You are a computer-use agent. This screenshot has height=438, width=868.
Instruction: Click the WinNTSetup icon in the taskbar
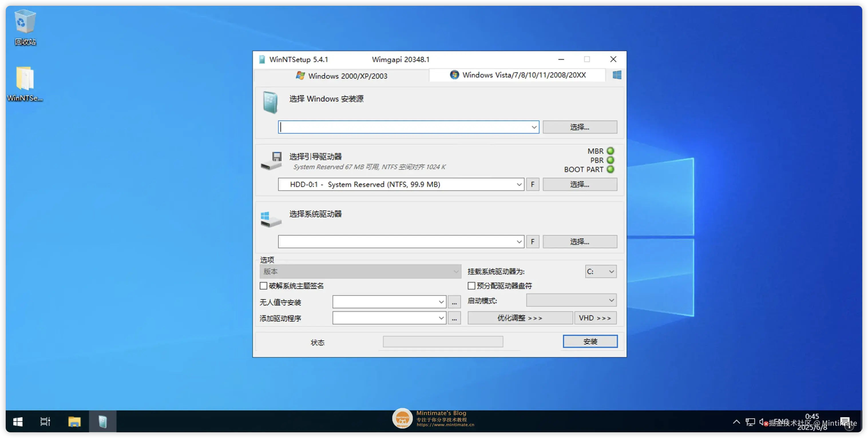click(102, 421)
